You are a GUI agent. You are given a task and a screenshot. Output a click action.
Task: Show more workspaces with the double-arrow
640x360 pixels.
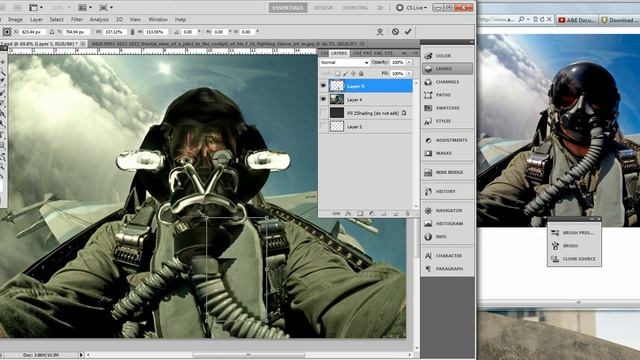coord(380,7)
